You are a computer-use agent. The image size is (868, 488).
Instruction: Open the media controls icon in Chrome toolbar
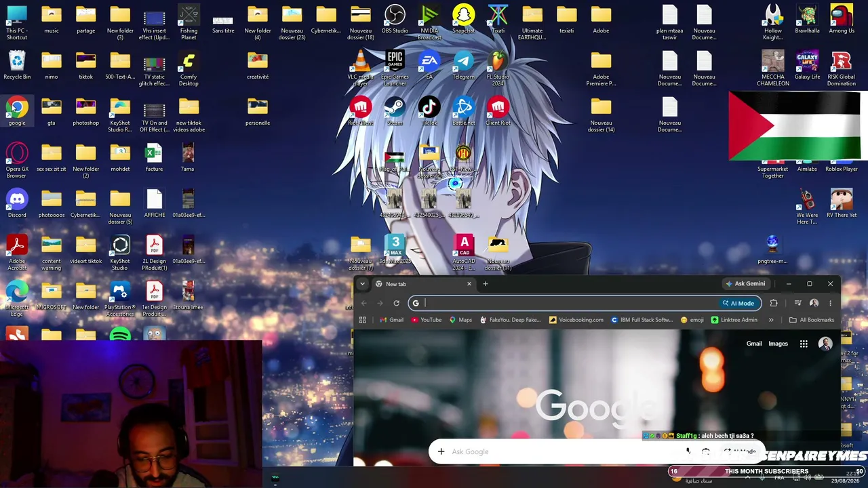click(x=797, y=303)
